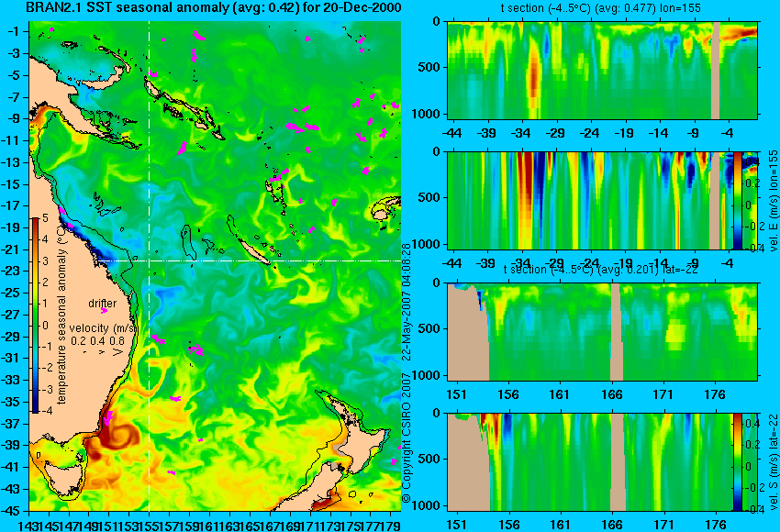The width and height of the screenshot is (780, 532).
Task: Click the 'vel. E (m/s) lon=155' color scale
Action: (x=737, y=200)
